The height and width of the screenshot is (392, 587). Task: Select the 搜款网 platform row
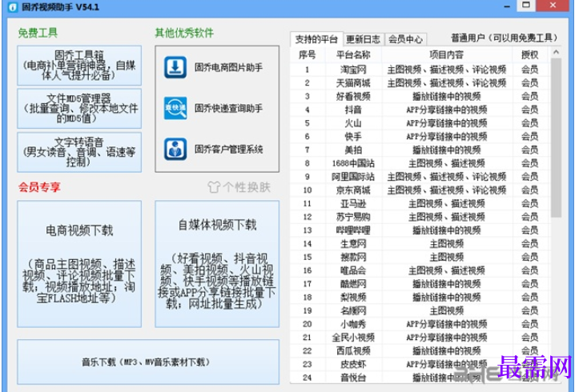tap(420, 258)
